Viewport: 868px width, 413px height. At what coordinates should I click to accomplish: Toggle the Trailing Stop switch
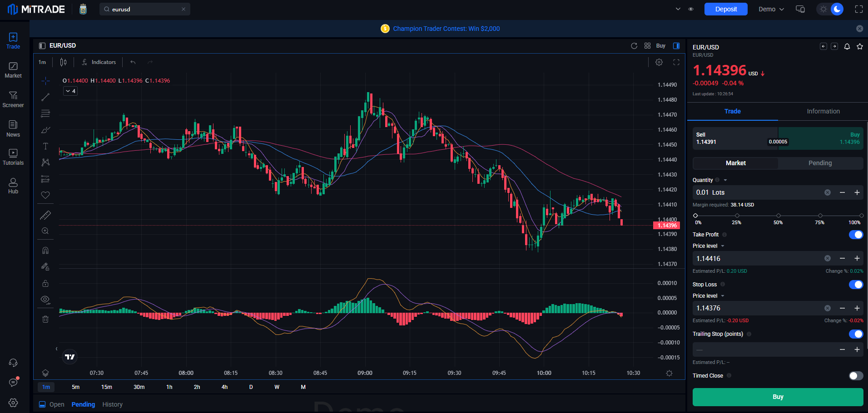(856, 334)
